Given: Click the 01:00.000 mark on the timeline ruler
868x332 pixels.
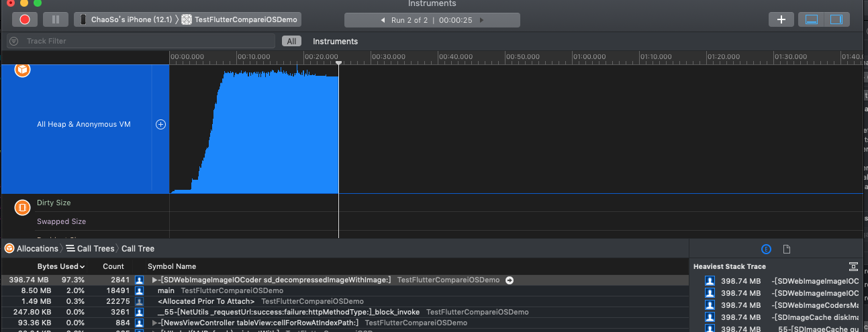Looking at the screenshot, I should (589, 56).
